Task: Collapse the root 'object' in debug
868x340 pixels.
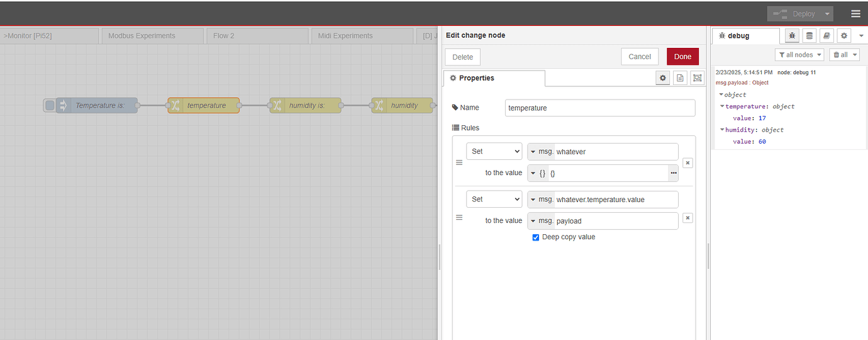Action: point(722,94)
